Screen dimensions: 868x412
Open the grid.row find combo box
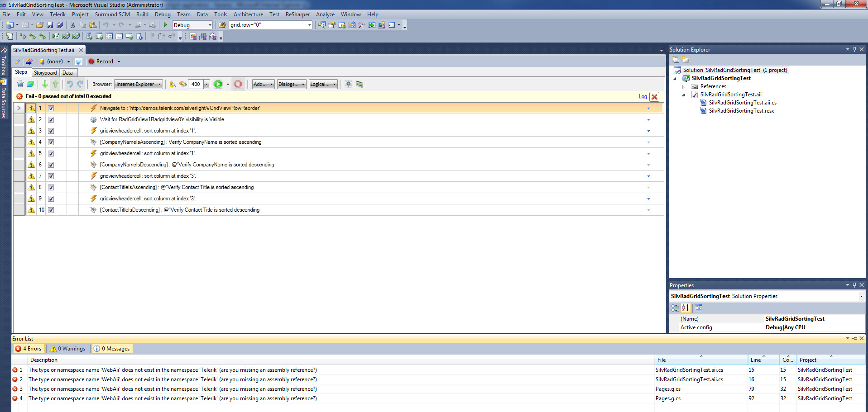point(271,25)
